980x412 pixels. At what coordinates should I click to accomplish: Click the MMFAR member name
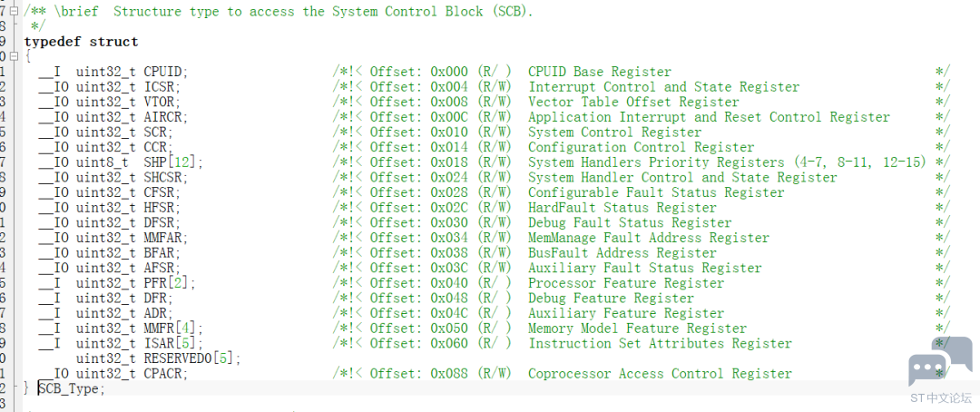point(163,238)
